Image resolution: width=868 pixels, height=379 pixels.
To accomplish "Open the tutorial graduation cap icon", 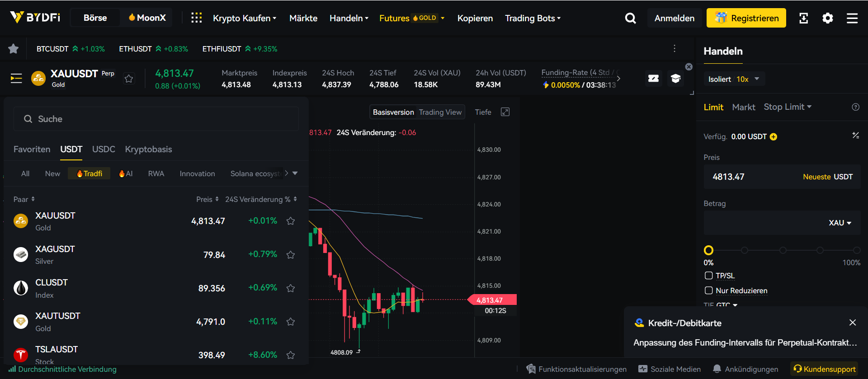I will coord(675,79).
